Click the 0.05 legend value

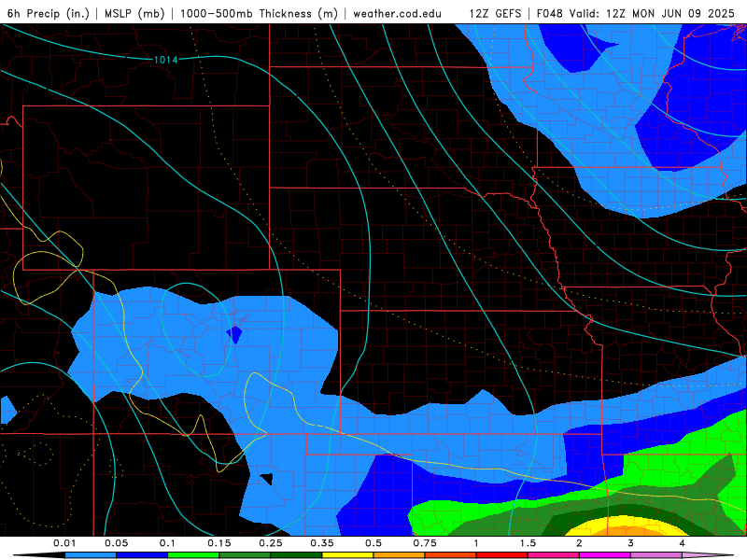[116, 543]
